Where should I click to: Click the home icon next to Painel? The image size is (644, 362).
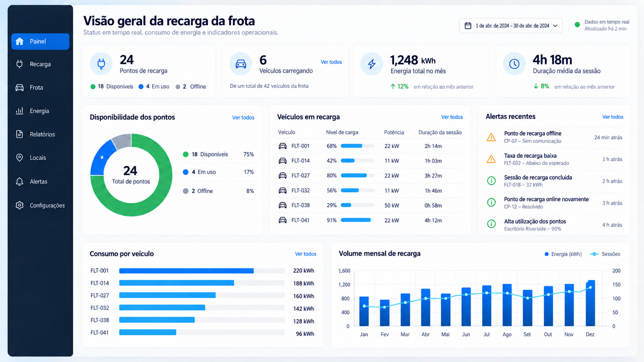[x=20, y=41]
